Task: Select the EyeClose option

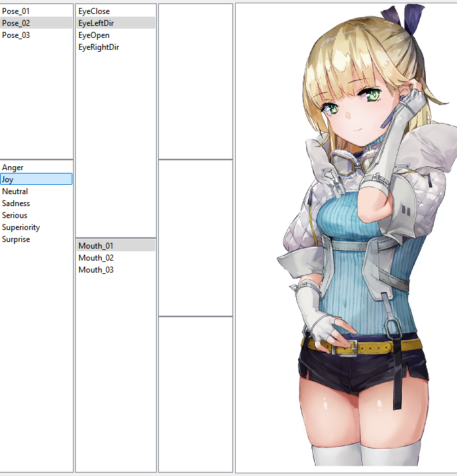Action: [116, 11]
